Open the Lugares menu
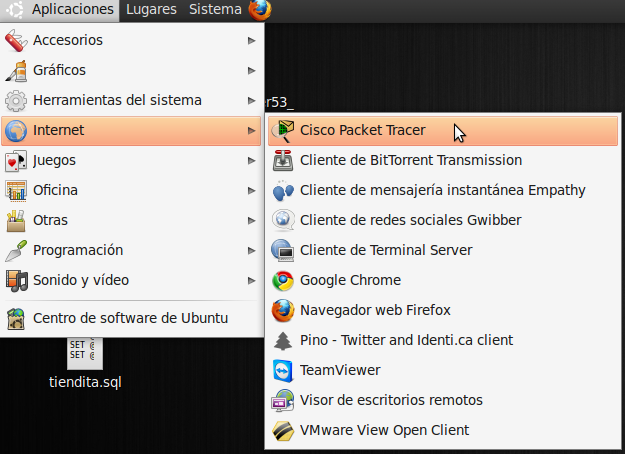This screenshot has width=625, height=454. pyautogui.click(x=151, y=10)
